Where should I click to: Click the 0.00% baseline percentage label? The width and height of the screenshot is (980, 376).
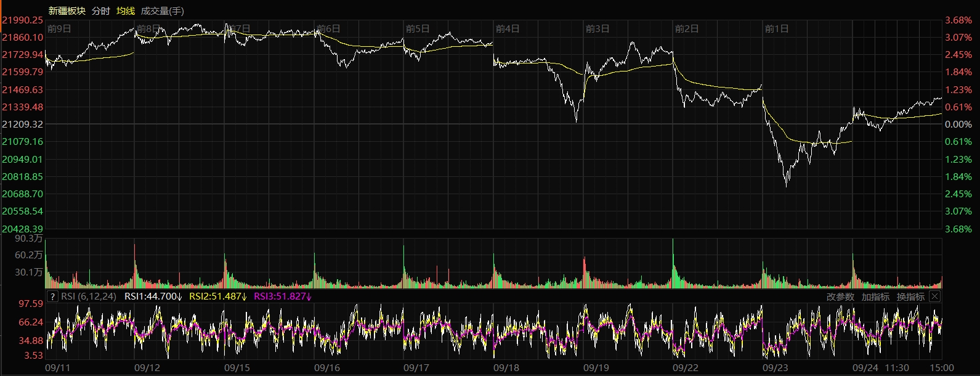[x=958, y=125]
